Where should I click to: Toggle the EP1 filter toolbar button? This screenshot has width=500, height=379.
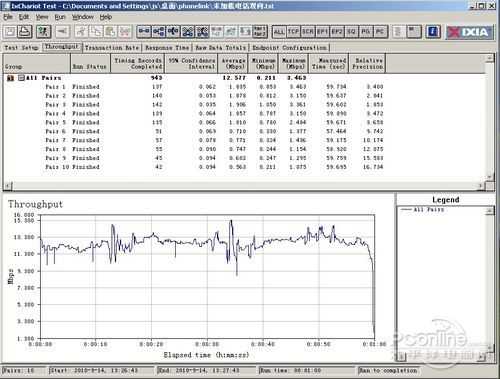(322, 32)
